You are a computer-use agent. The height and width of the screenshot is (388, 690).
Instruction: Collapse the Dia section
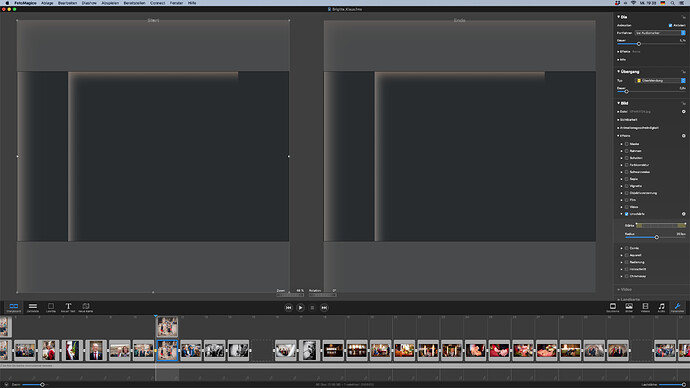click(x=618, y=17)
